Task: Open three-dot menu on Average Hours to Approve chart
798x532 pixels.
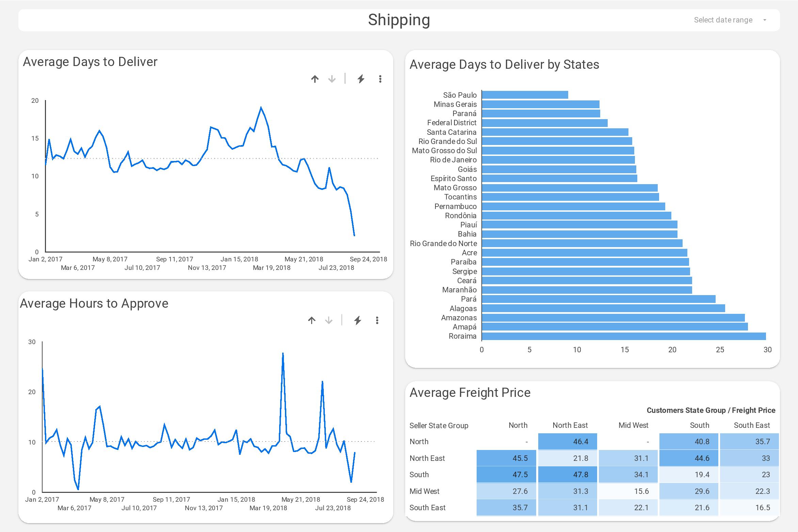Action: click(x=377, y=320)
